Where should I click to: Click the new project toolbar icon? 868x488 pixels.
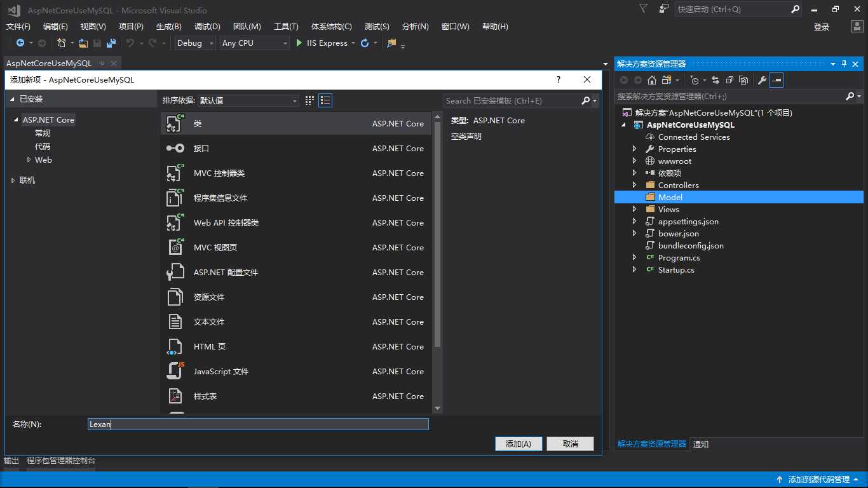click(x=62, y=43)
